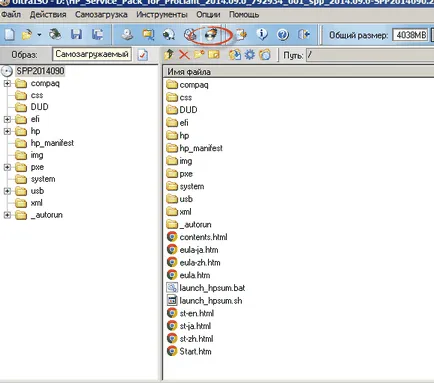
Task: Click the Путь path field
Action: [x=370, y=55]
